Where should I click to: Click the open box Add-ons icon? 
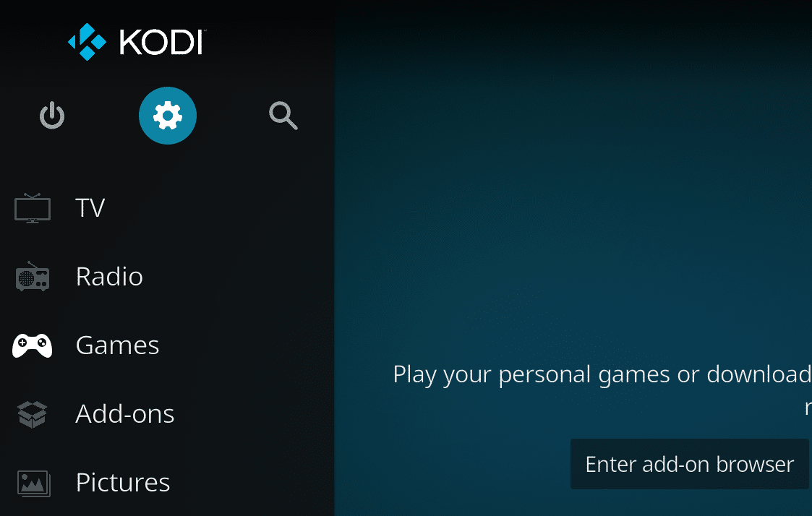pyautogui.click(x=32, y=414)
